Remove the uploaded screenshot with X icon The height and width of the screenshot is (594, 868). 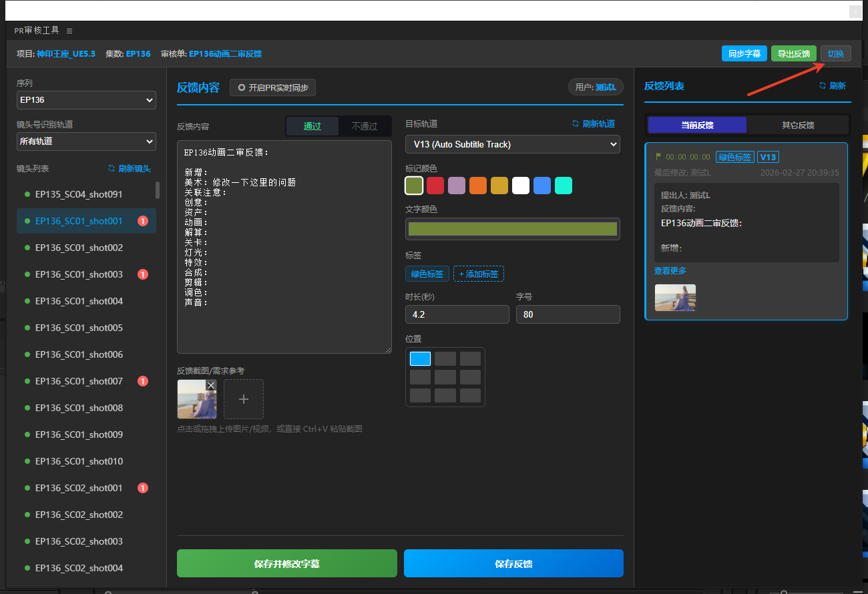point(211,385)
